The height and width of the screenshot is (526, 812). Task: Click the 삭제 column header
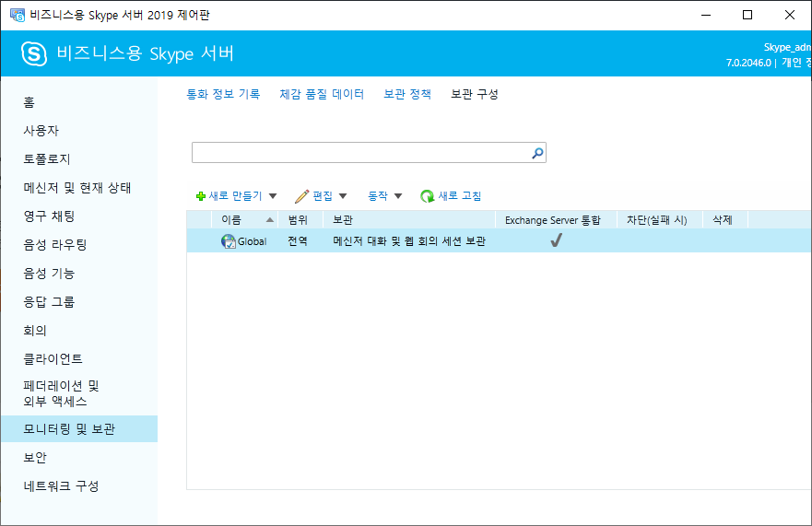pos(723,220)
